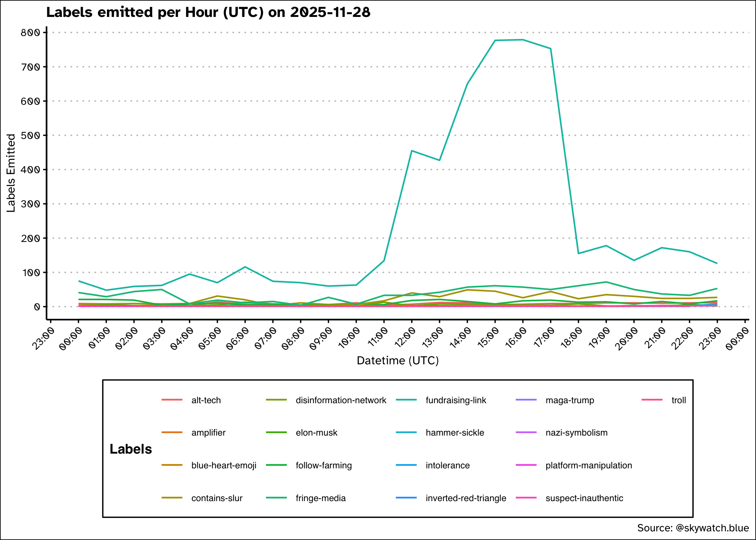The height and width of the screenshot is (540, 756).
Task: Click the chart title text
Action: (208, 13)
